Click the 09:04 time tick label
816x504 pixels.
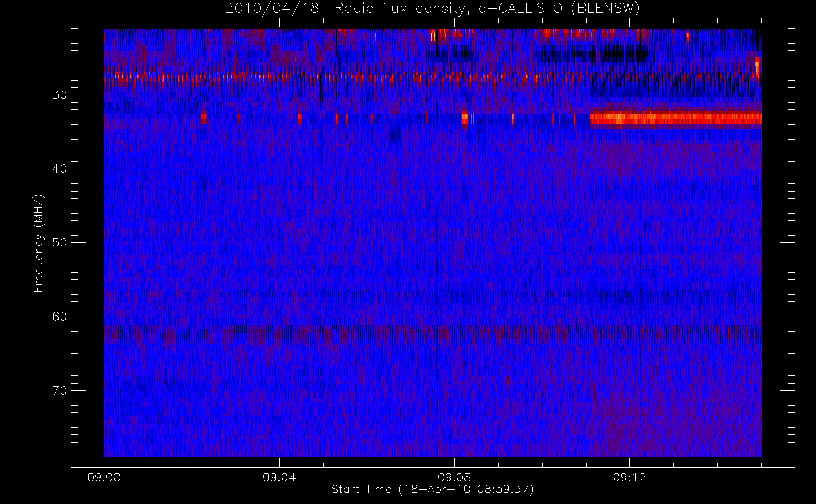click(x=279, y=477)
